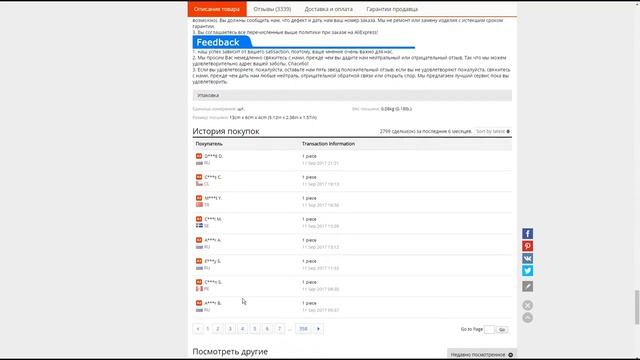Go to page 6 of purchase history
Viewport: 640px width, 360px height.
tap(267, 329)
